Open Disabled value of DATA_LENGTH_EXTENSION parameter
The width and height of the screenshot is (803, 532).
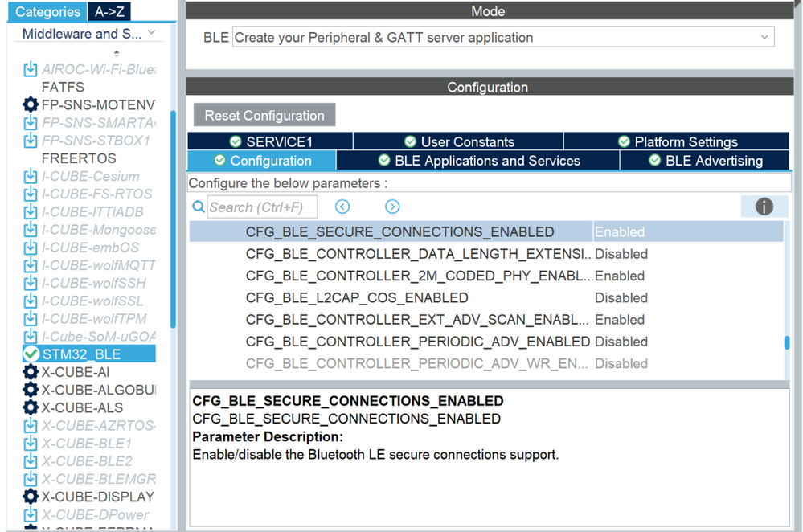(688, 254)
